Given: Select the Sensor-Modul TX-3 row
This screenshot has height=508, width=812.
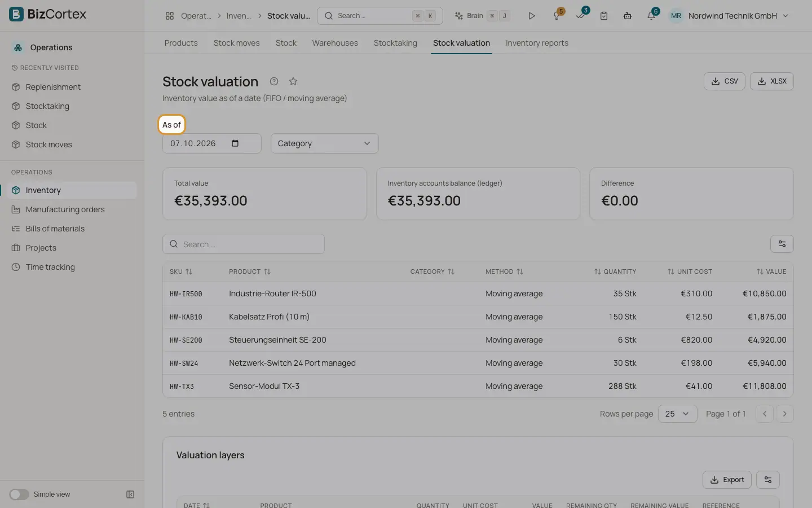Looking at the screenshot, I should pos(478,386).
